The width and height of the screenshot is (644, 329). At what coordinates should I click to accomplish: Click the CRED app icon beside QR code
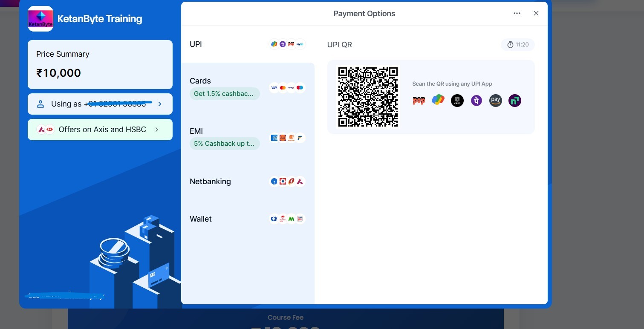[x=457, y=101]
